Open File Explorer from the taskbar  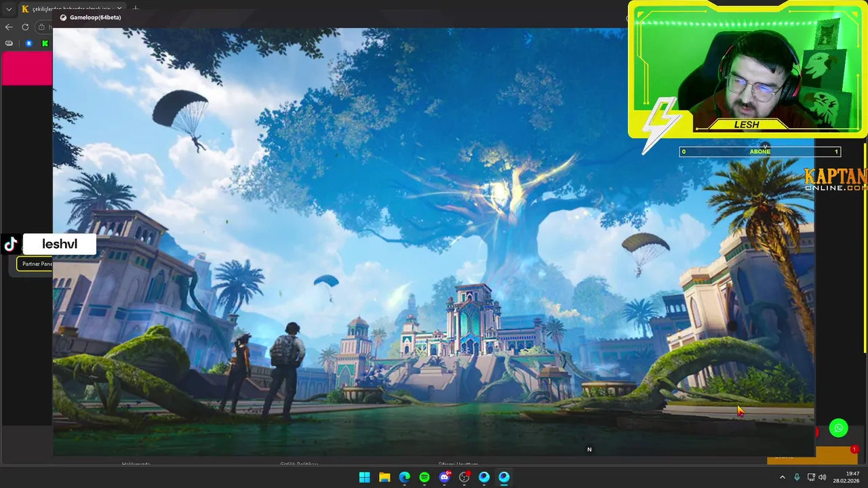(384, 477)
